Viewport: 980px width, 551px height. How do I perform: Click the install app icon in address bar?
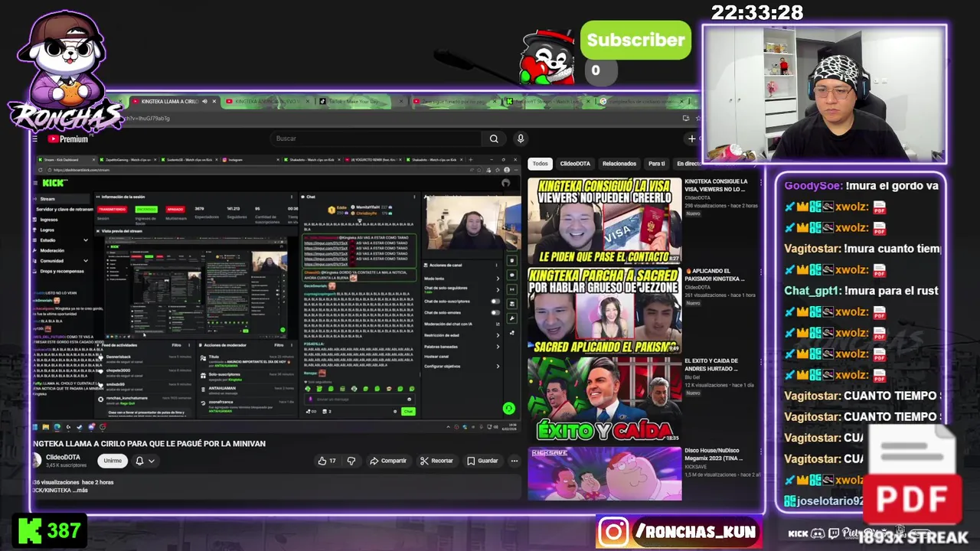click(686, 118)
